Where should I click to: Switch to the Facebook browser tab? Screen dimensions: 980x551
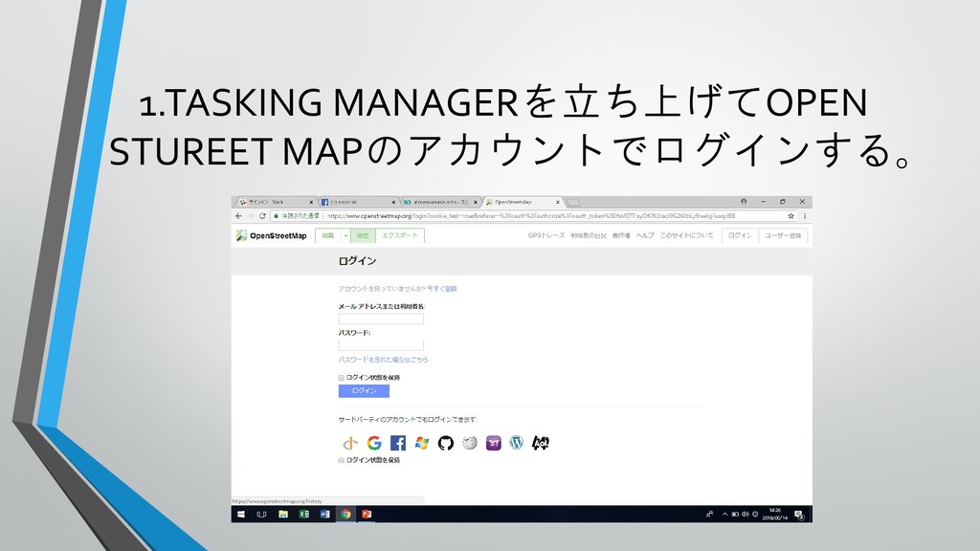coord(356,203)
